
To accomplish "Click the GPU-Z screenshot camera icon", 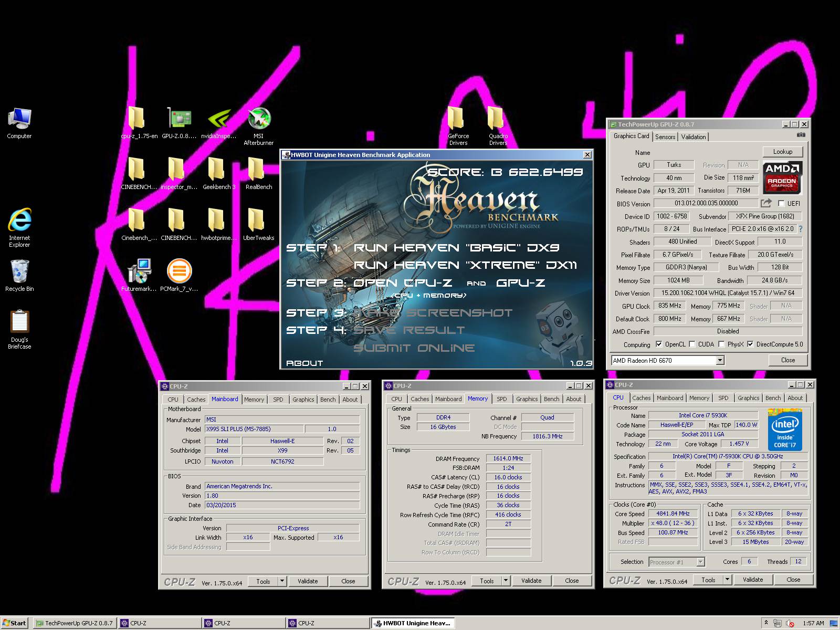I will [801, 135].
